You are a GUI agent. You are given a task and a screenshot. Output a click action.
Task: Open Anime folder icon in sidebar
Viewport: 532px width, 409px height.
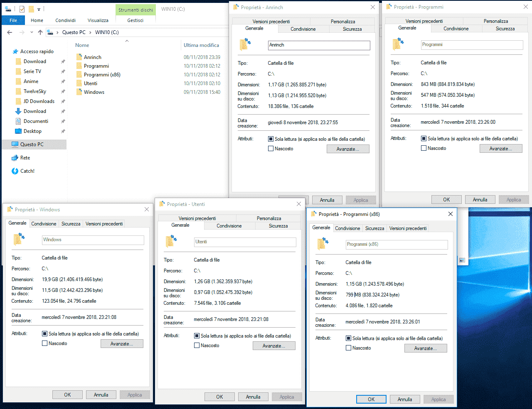tap(18, 81)
